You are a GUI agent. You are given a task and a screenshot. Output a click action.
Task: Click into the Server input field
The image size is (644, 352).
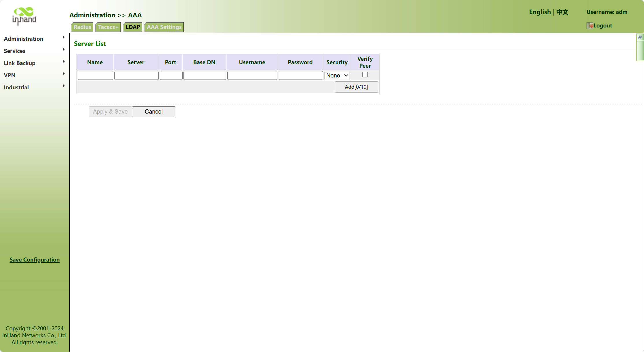[136, 75]
